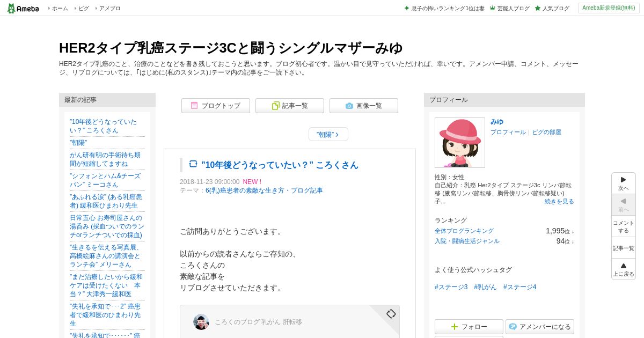The height and width of the screenshot is (338, 644).
Task: Click hashtag #ステージ3
Action: click(451, 287)
